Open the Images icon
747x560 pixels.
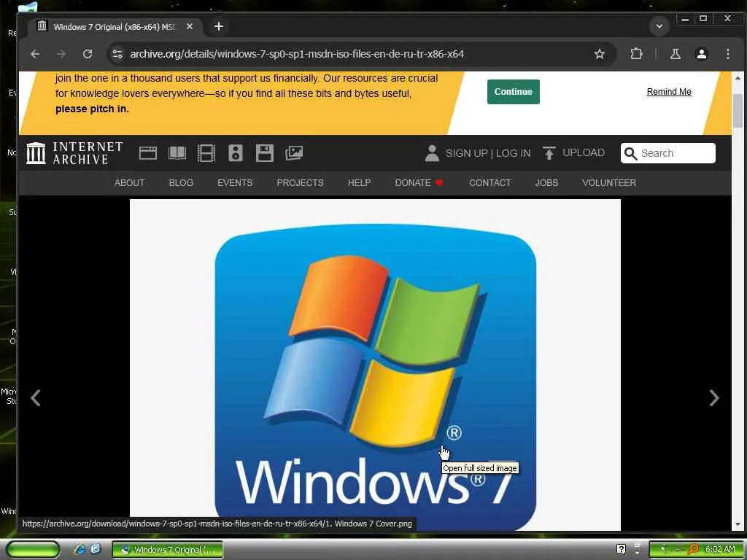point(294,153)
